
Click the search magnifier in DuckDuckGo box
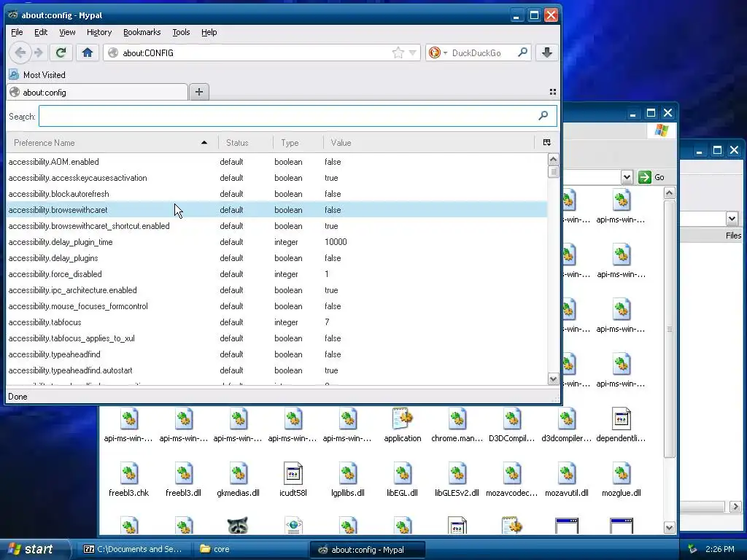(x=522, y=52)
